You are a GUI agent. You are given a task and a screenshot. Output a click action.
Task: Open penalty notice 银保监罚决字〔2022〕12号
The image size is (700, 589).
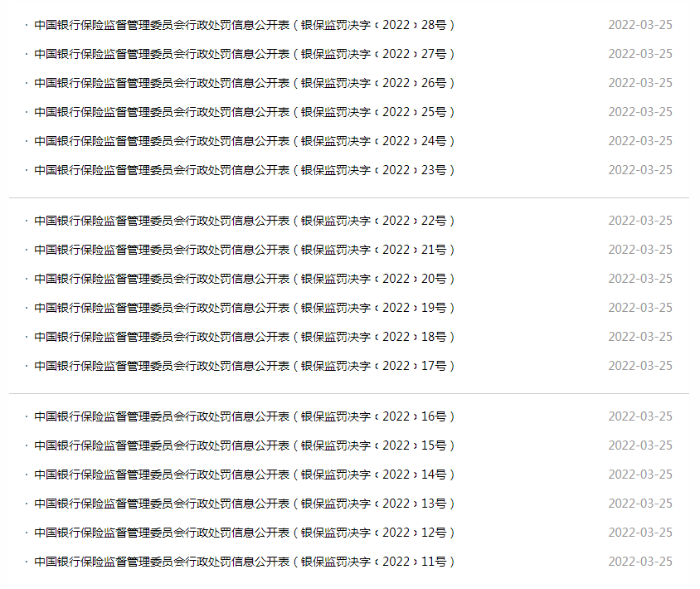tap(244, 533)
